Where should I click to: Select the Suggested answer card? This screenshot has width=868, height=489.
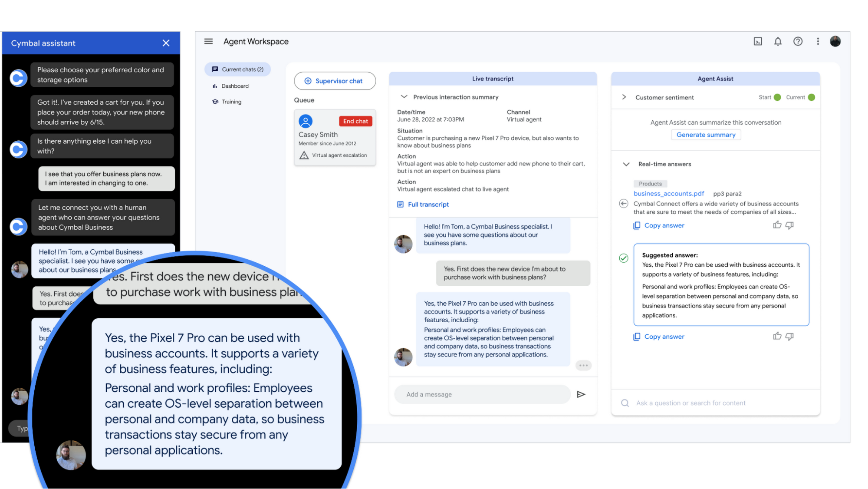721,285
